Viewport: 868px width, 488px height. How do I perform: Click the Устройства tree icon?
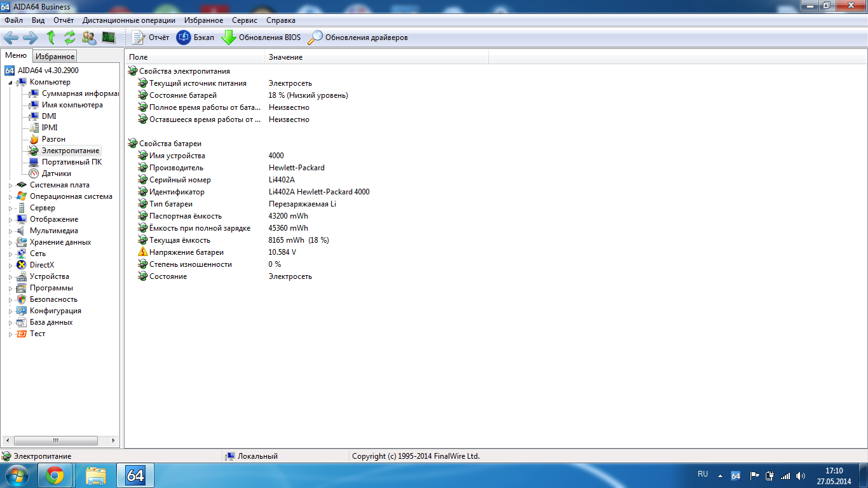(22, 276)
